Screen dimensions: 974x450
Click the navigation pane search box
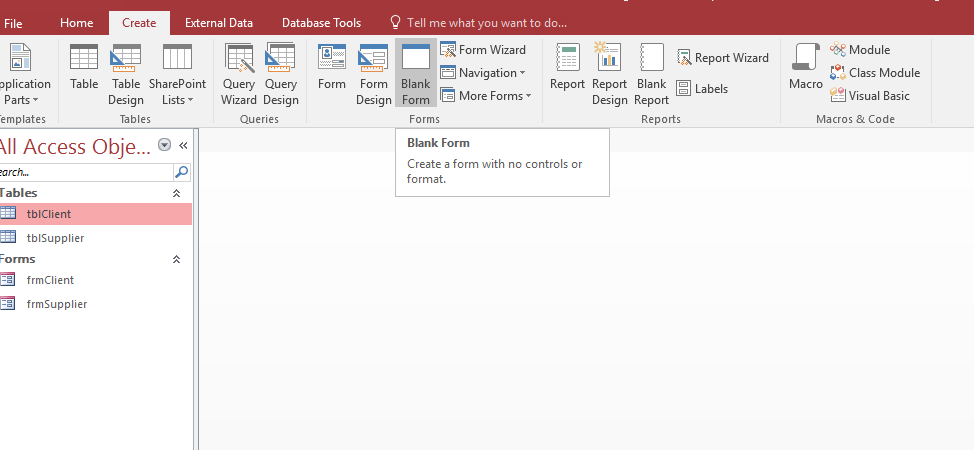[x=86, y=172]
